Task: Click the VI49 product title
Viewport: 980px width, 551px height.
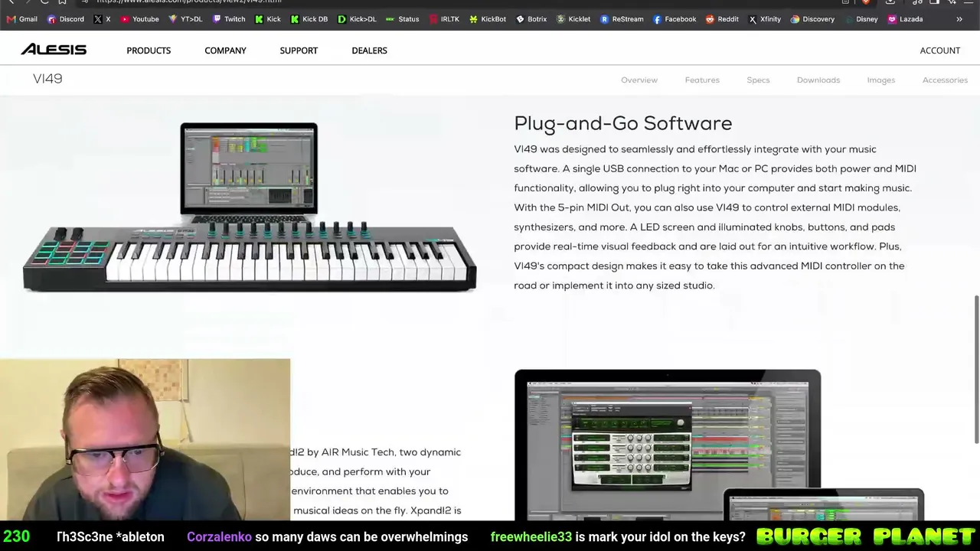Action: point(47,79)
